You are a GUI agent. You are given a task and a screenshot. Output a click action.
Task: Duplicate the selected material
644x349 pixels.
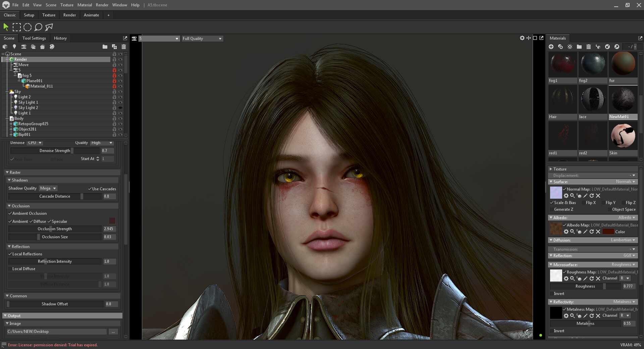pyautogui.click(x=560, y=47)
